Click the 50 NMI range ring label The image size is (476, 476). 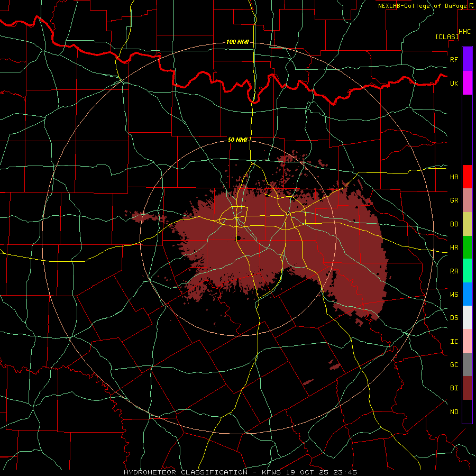(237, 140)
